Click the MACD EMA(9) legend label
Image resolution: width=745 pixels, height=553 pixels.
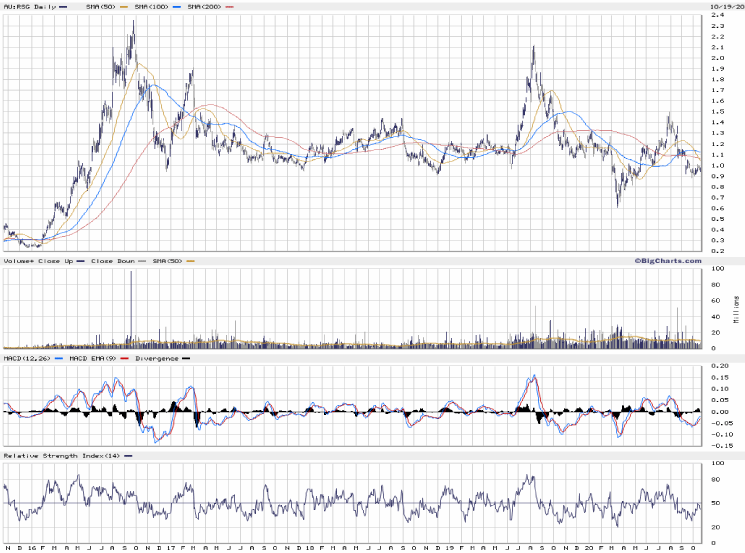[x=93, y=358]
